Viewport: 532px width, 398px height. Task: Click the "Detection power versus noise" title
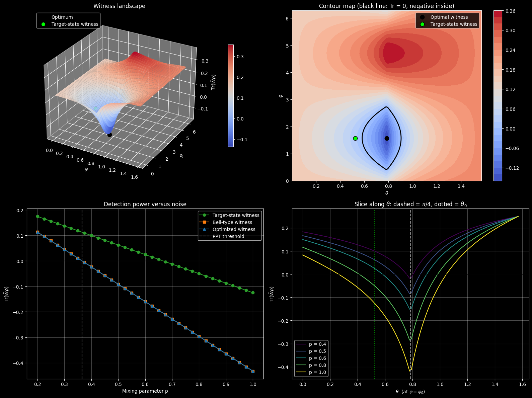click(x=145, y=204)
